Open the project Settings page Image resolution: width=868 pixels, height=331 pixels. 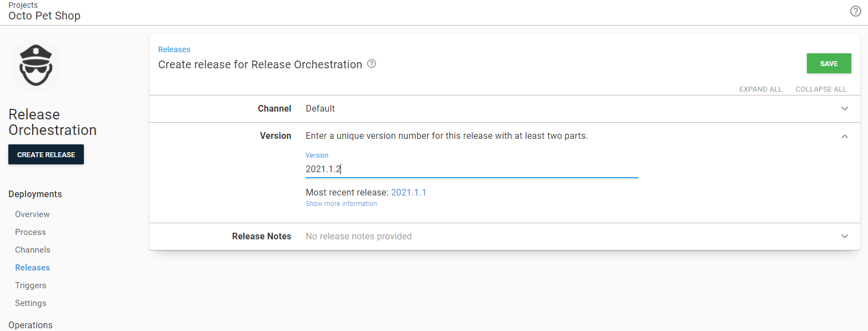click(x=31, y=303)
